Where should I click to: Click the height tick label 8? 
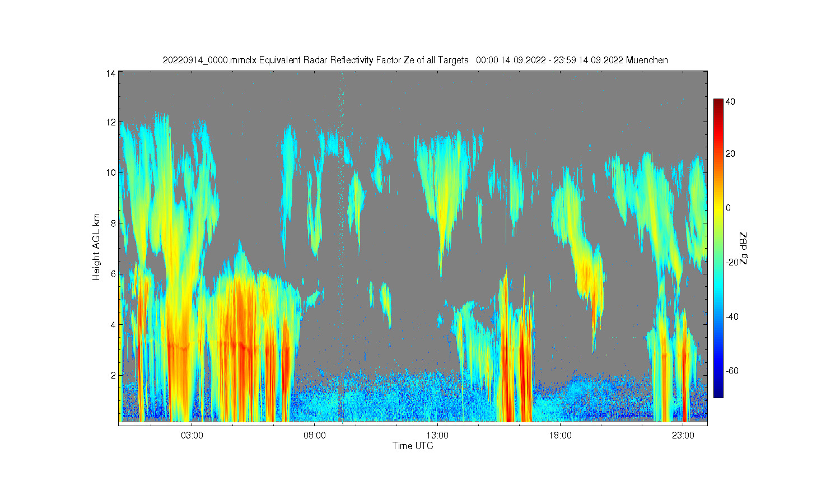tap(113, 223)
